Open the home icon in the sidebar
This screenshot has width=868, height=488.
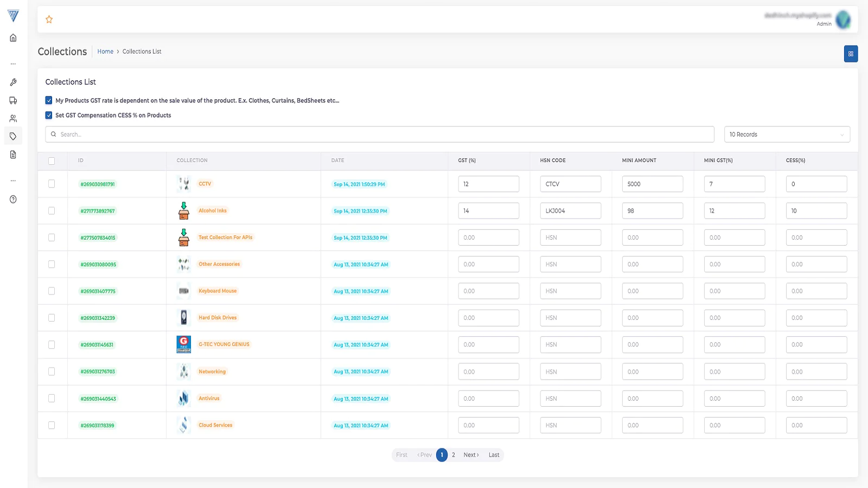pyautogui.click(x=13, y=38)
